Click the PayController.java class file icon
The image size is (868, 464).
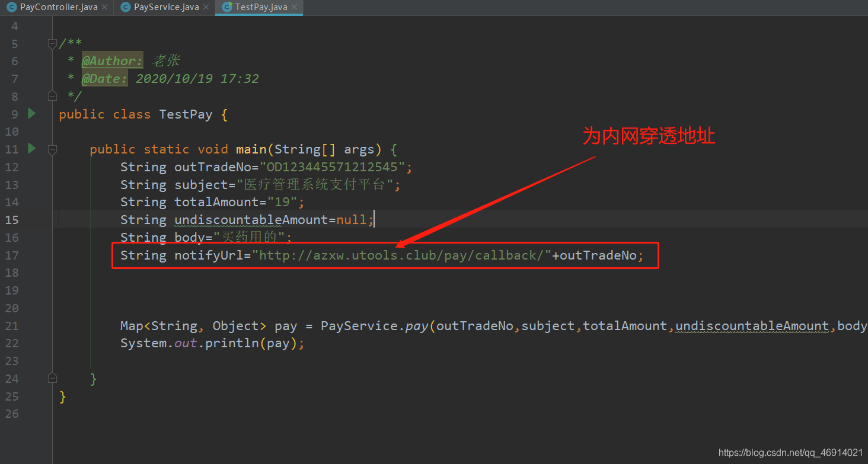(x=11, y=7)
